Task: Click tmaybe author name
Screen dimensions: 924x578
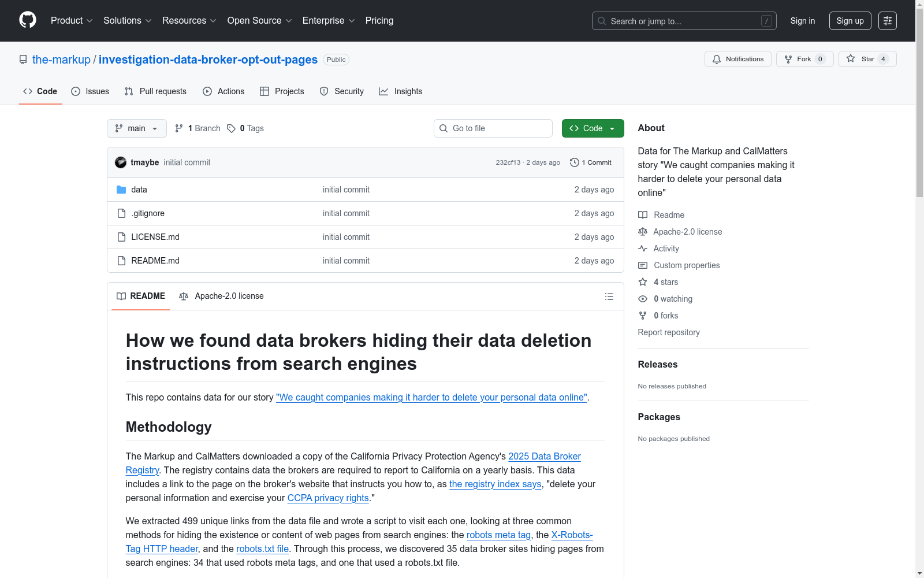Action: click(x=145, y=162)
